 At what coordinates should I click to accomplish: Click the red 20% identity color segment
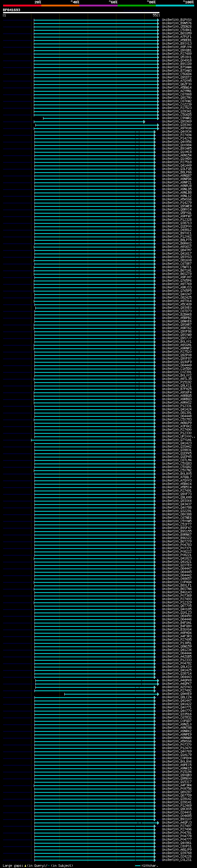[22, 6]
